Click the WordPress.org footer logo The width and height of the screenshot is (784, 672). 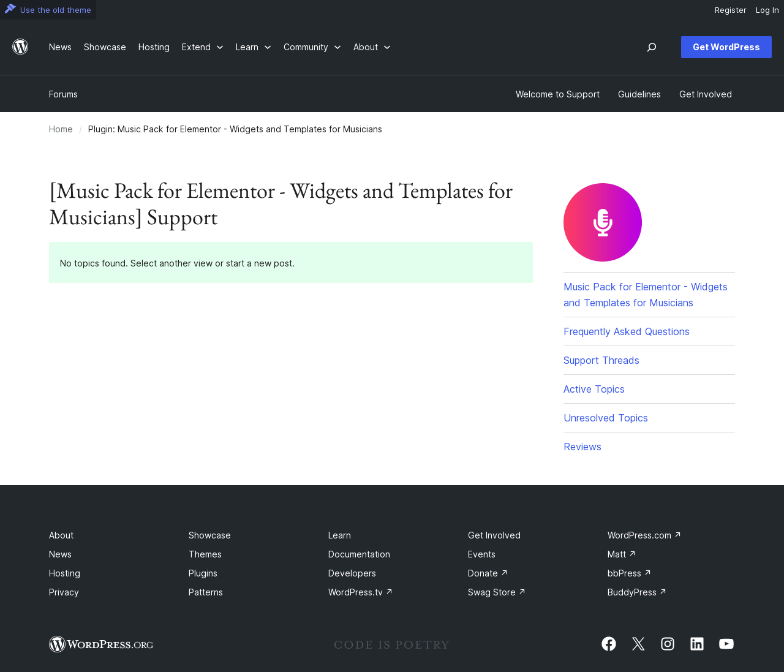[101, 644]
